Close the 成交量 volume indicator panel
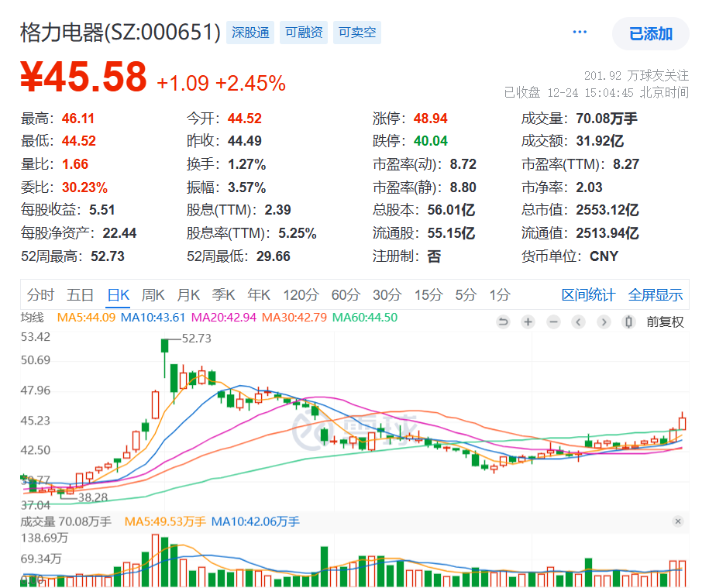 (x=678, y=521)
